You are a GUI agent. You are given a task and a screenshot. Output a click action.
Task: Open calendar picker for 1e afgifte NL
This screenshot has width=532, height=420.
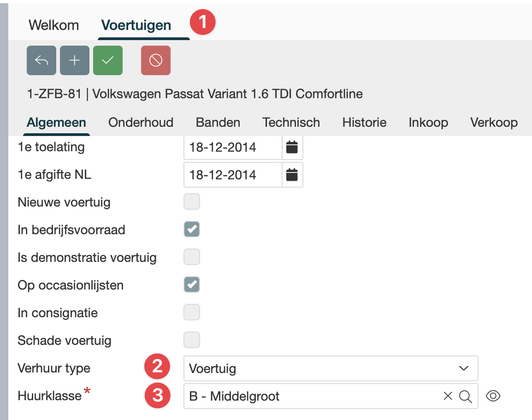click(x=292, y=175)
